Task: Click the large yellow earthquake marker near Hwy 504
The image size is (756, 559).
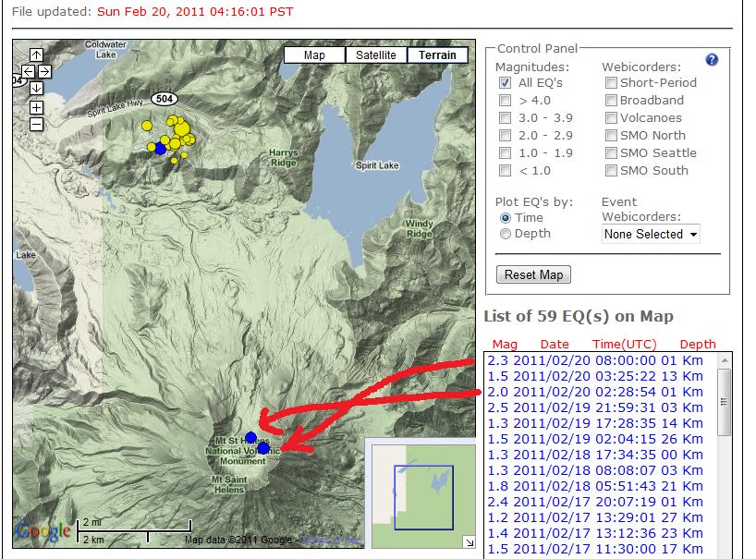Action: (x=178, y=128)
